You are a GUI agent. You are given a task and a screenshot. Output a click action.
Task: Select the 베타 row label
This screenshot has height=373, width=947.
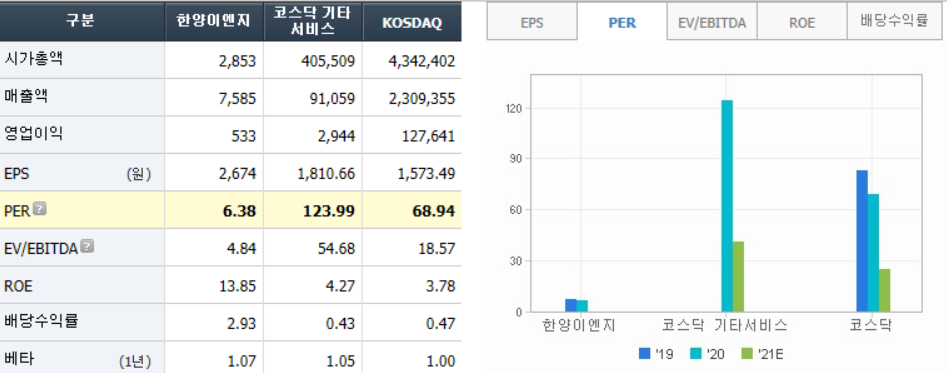click(x=19, y=359)
